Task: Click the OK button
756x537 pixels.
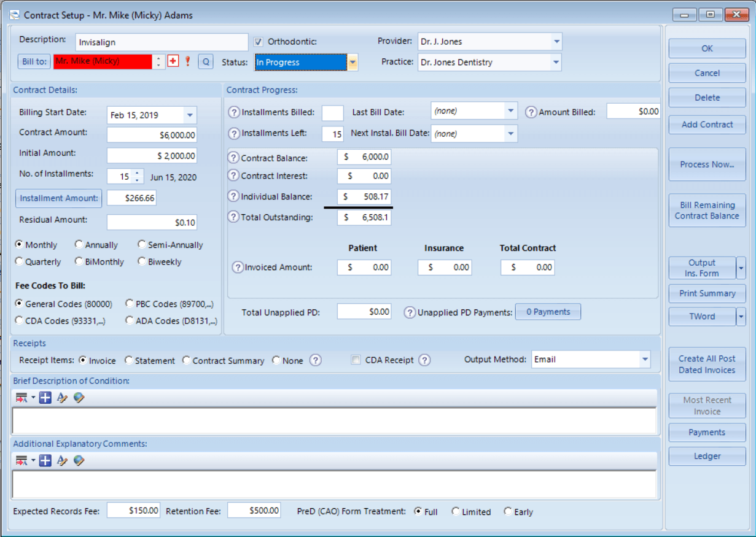Action: pyautogui.click(x=707, y=48)
